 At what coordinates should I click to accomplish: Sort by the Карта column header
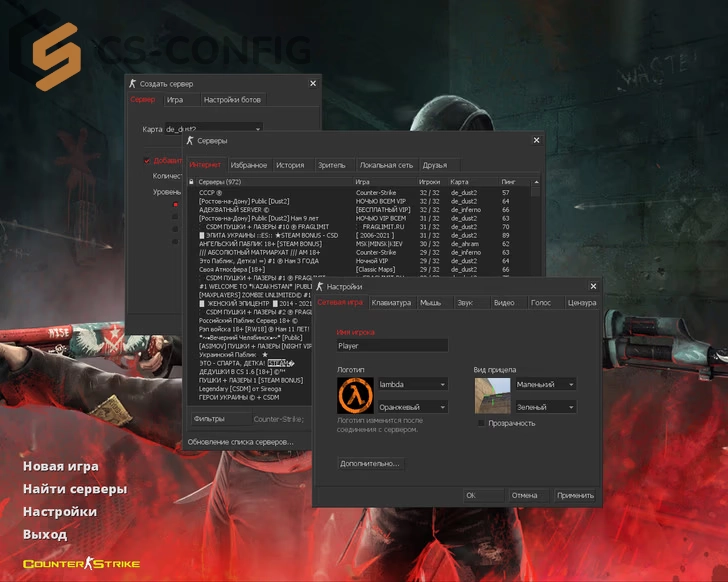coord(473,182)
